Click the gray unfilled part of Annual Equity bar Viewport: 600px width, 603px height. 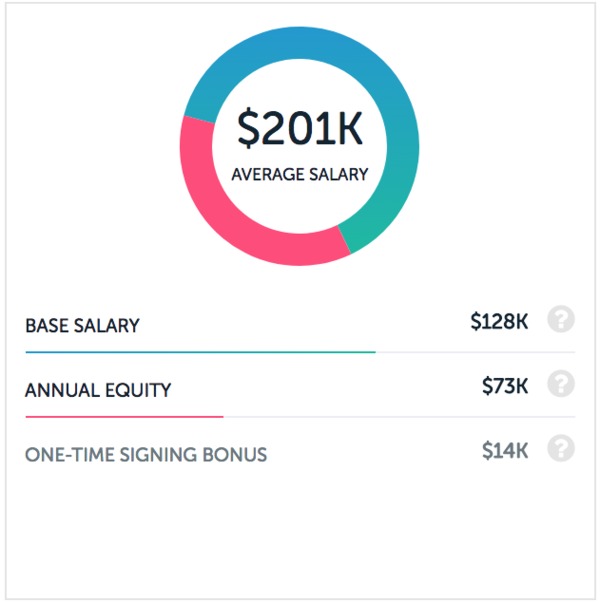click(399, 416)
